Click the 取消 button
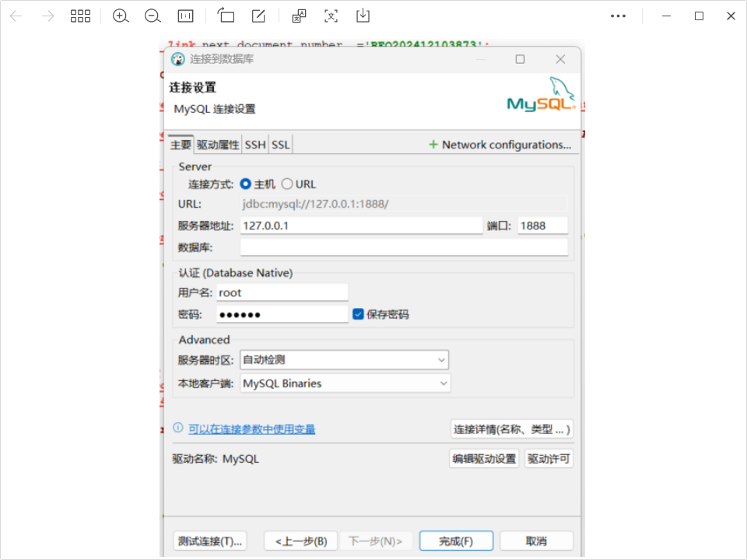The image size is (747, 560). coord(536,541)
